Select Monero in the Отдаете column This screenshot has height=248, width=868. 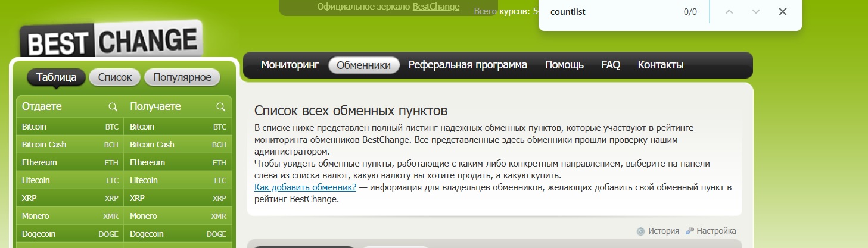click(70, 216)
